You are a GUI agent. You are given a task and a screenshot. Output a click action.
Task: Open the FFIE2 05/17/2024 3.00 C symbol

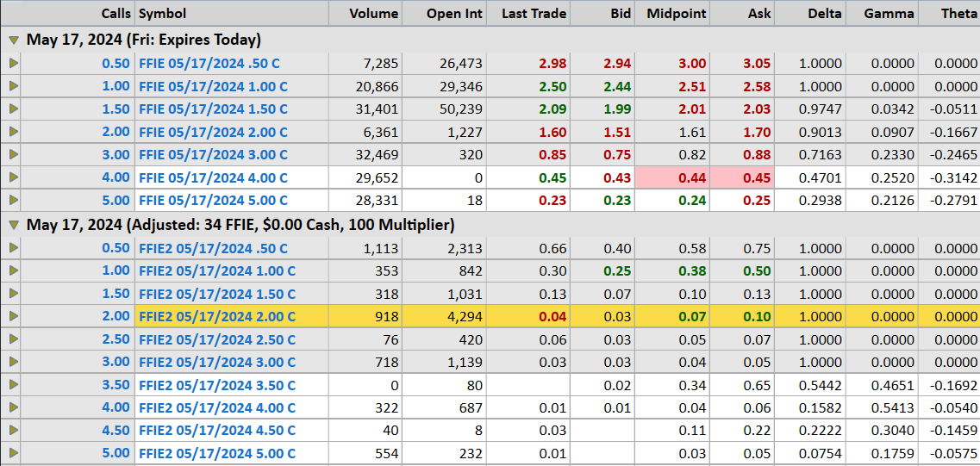(216, 363)
